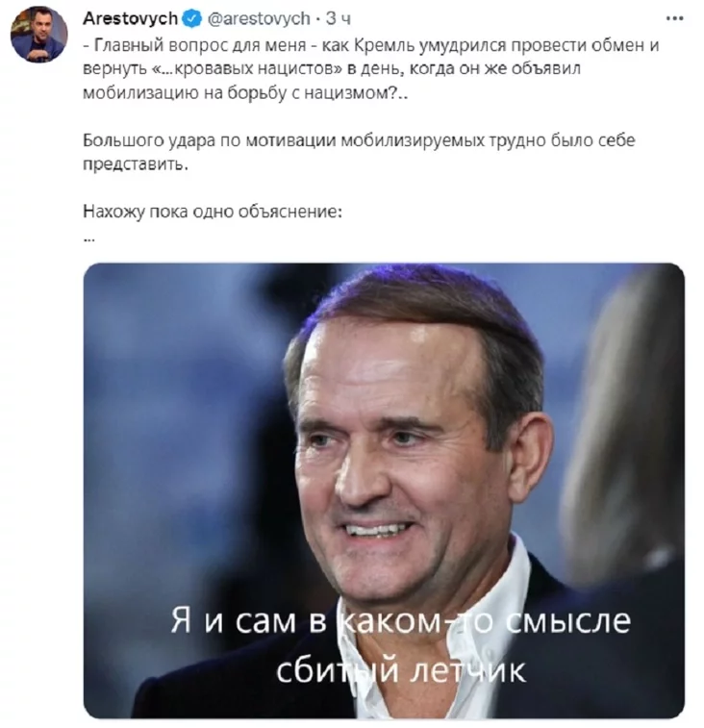Click the first tweet line starting with Главный вопрос
Screen dimensions: 704x728
[371, 45]
